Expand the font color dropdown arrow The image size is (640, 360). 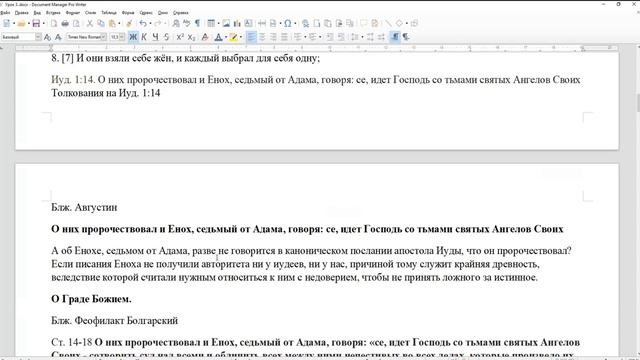coord(226,37)
